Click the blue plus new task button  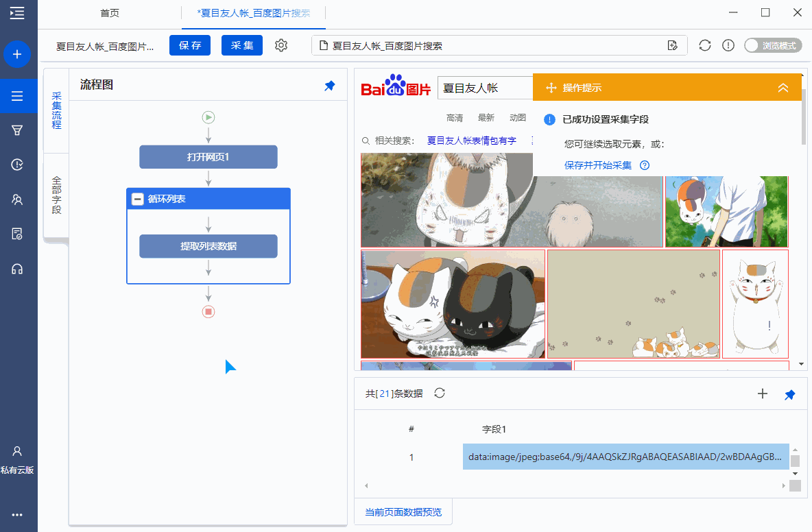17,54
